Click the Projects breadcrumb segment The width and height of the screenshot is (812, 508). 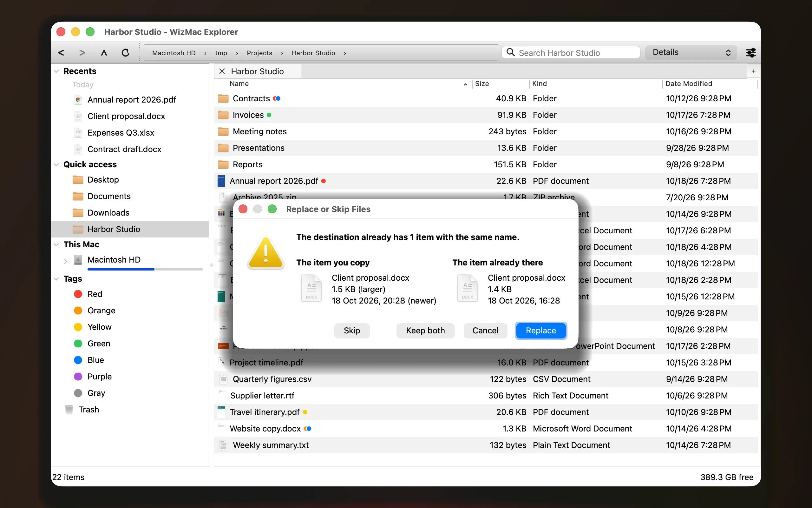click(x=259, y=53)
